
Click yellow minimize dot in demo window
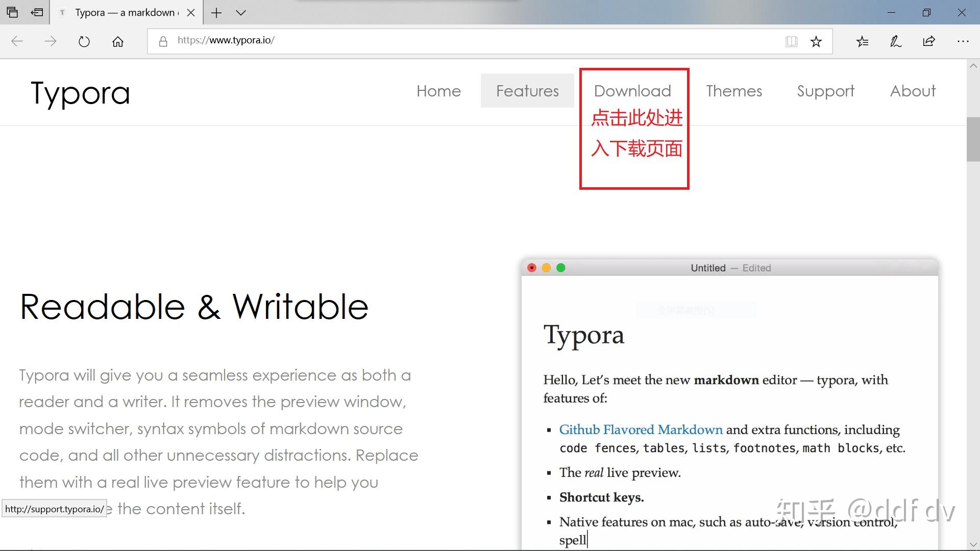click(546, 268)
